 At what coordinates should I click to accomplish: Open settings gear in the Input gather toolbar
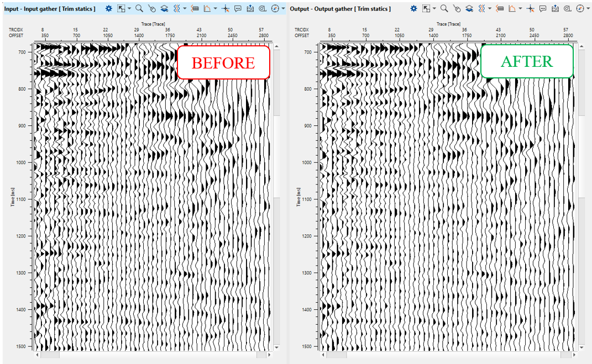point(109,9)
